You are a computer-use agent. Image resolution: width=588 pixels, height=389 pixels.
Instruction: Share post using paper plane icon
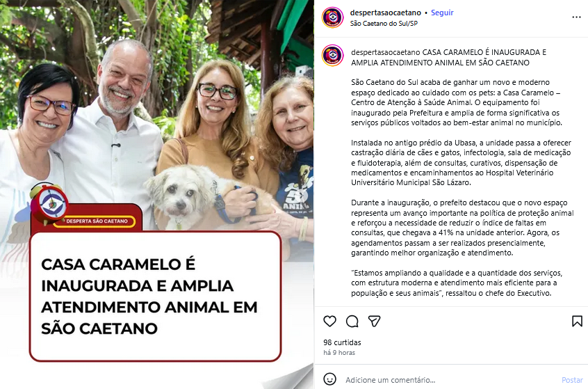tap(374, 321)
